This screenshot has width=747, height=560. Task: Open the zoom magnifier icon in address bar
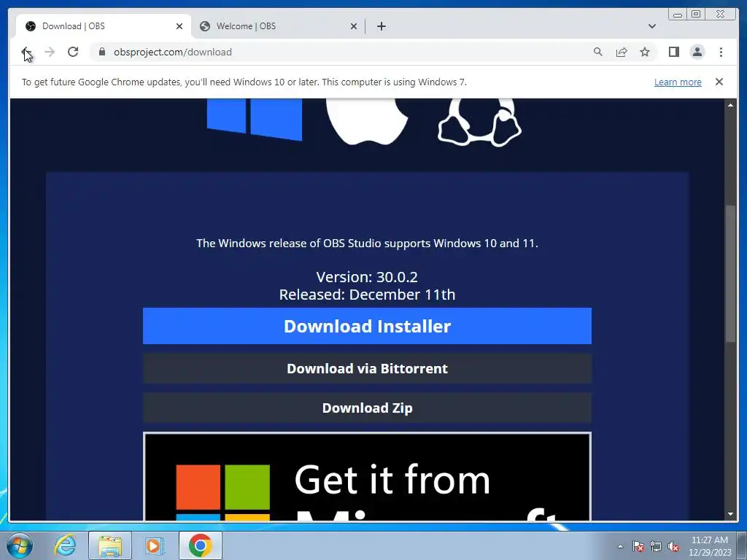(598, 52)
